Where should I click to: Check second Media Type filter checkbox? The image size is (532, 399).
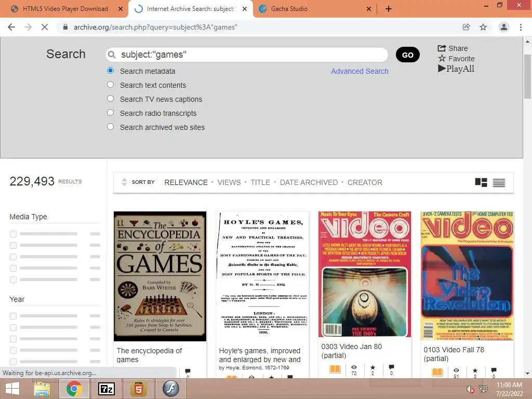[13, 245]
